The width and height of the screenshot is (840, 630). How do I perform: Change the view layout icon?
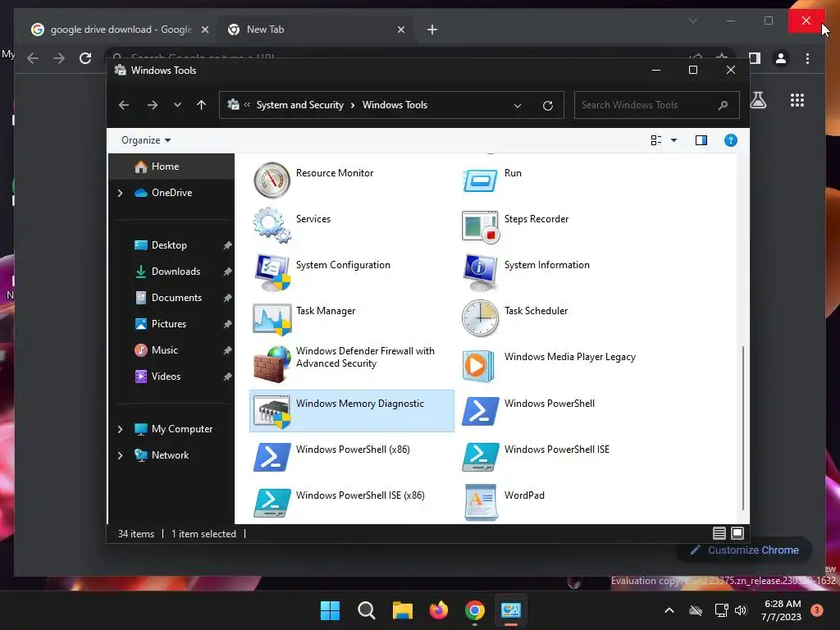[655, 140]
